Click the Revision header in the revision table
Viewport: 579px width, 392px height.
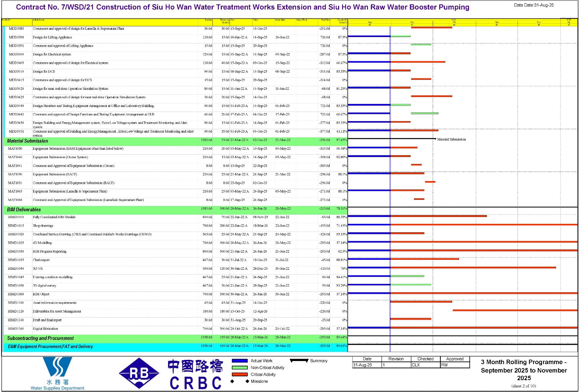(x=396, y=359)
